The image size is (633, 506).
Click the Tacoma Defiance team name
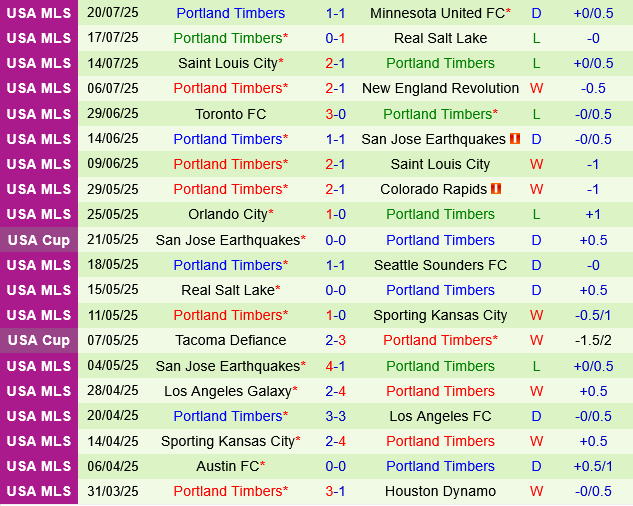(228, 340)
